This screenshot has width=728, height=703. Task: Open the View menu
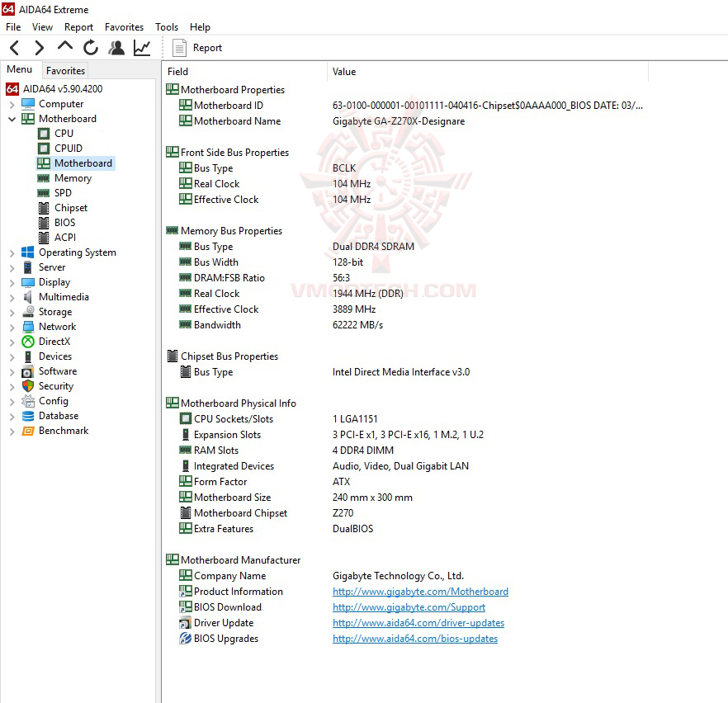[42, 27]
